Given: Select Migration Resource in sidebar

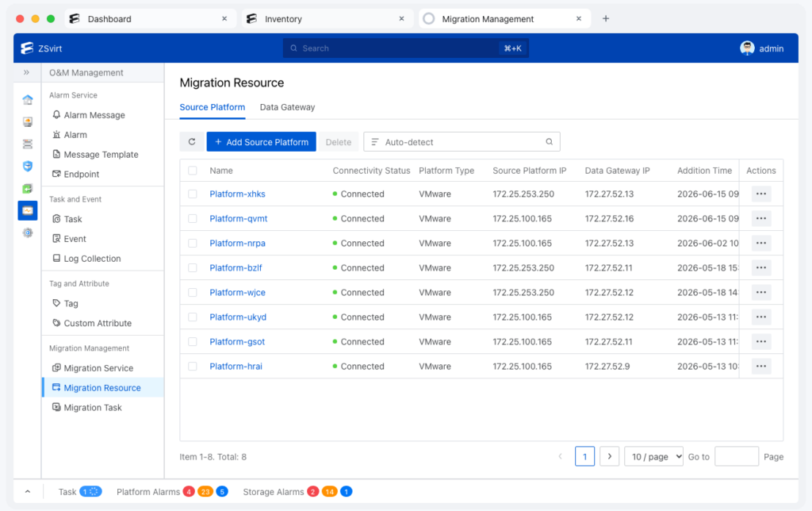Looking at the screenshot, I should (x=102, y=388).
